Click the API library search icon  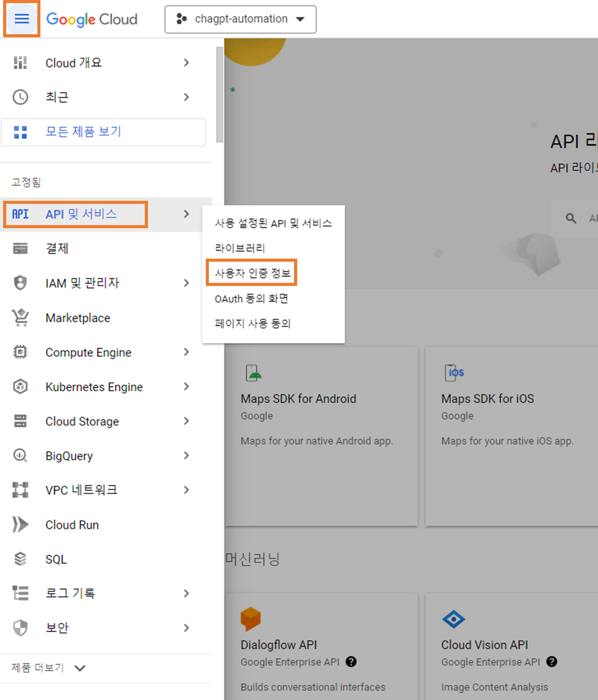[x=571, y=218]
